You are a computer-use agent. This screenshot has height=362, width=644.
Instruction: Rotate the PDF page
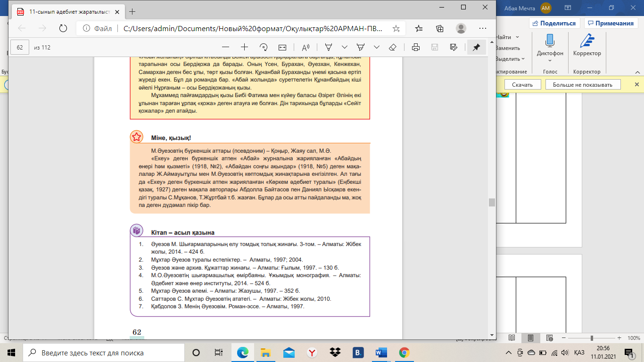[x=264, y=47]
